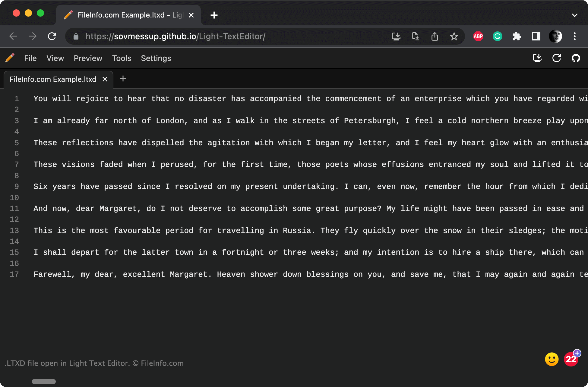Click text line starting 'You will rejoice'
The width and height of the screenshot is (588, 387).
pyautogui.click(x=311, y=99)
